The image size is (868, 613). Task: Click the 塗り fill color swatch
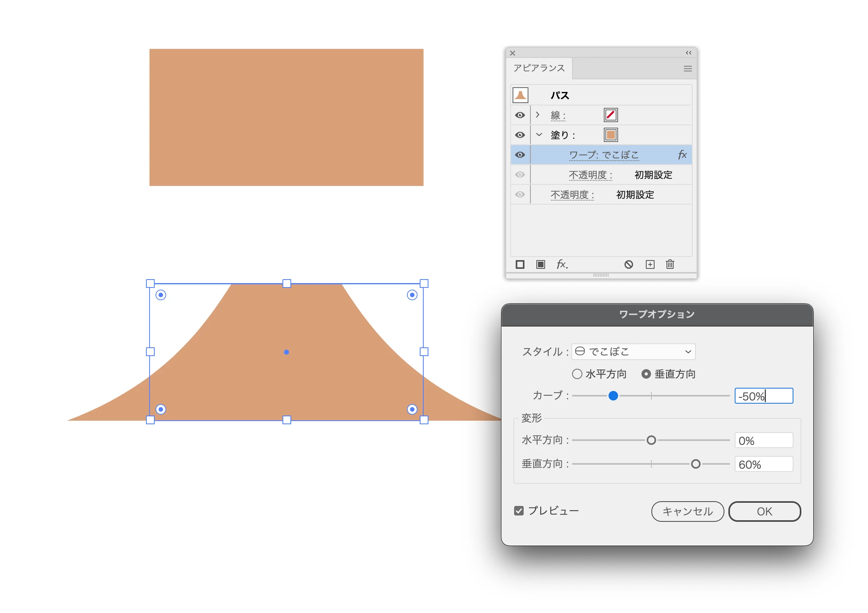click(611, 135)
